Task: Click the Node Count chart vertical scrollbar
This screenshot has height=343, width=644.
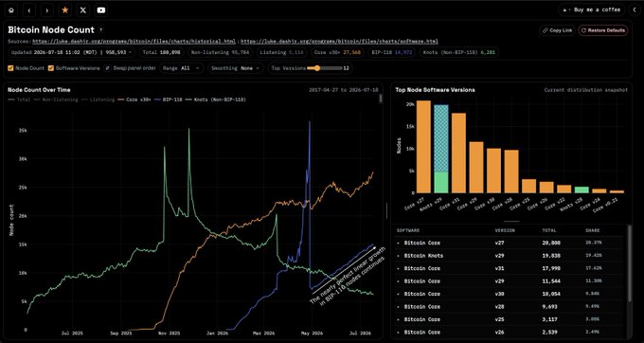Action: click(381, 99)
